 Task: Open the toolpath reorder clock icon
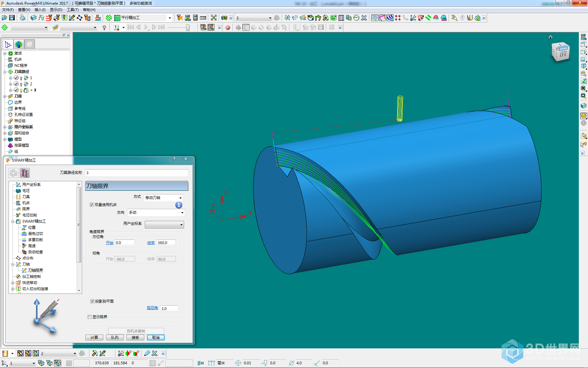click(356, 18)
